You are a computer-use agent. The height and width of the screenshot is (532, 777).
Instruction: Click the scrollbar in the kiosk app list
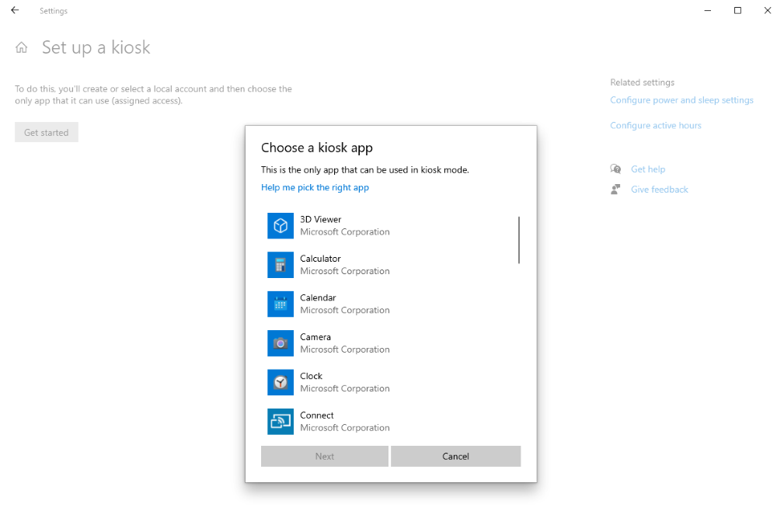519,241
